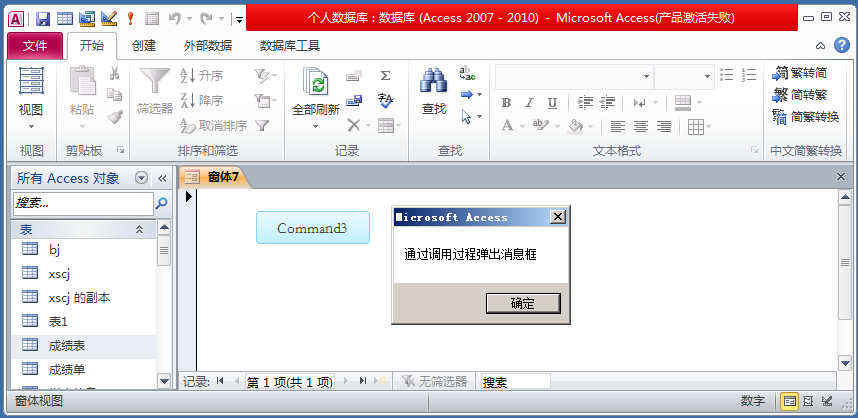Toggle Italic formatting

pos(529,103)
